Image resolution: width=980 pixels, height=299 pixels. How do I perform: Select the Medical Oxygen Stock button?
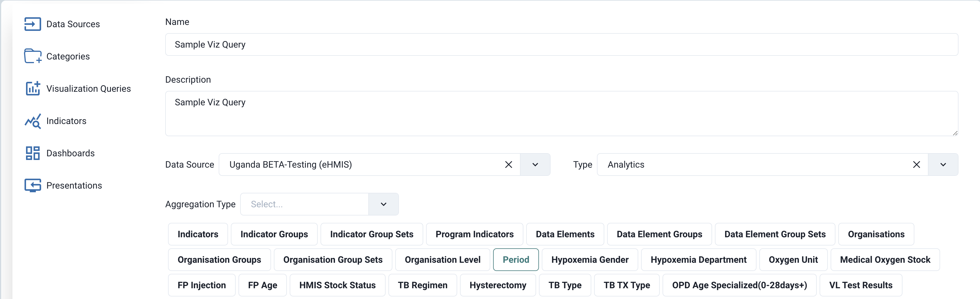click(885, 260)
